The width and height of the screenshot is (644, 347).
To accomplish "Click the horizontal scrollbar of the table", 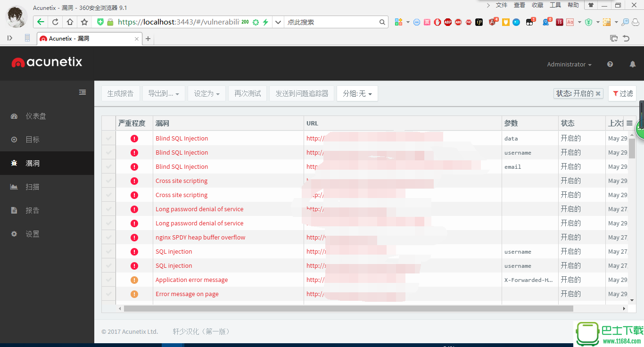I will [348, 308].
